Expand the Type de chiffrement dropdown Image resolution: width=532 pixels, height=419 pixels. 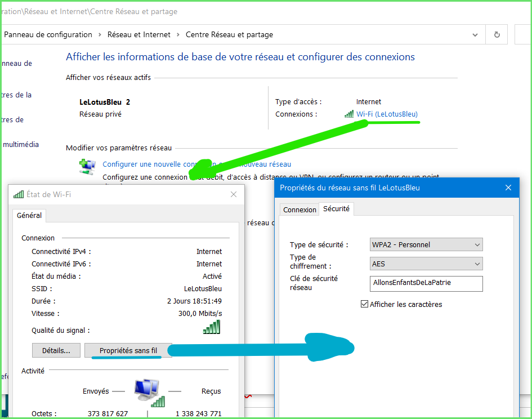click(426, 264)
